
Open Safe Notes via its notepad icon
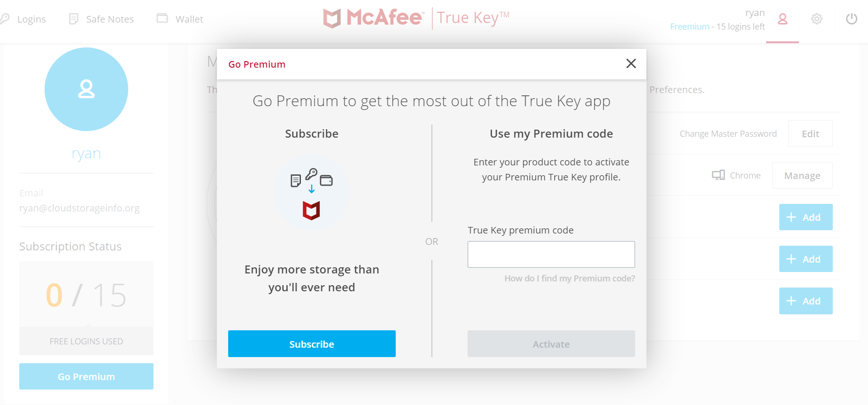[73, 18]
